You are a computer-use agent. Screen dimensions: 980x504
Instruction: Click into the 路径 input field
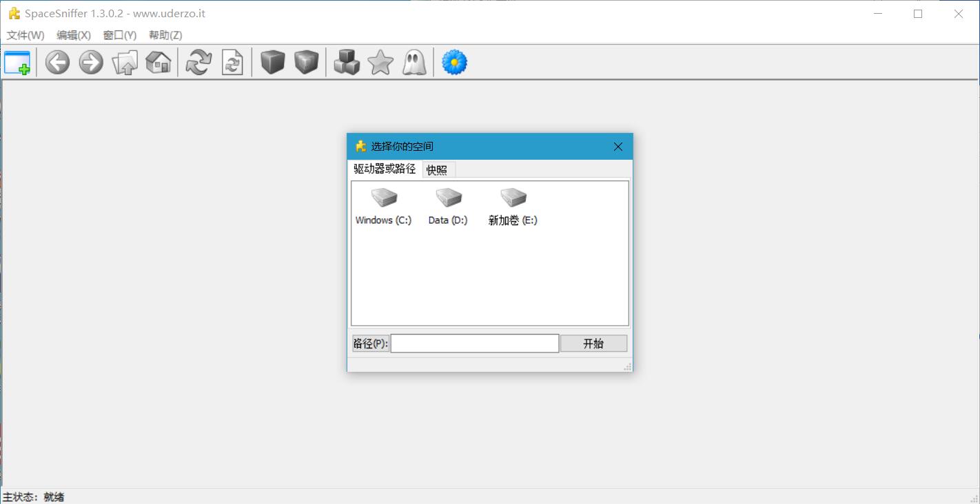tap(474, 344)
